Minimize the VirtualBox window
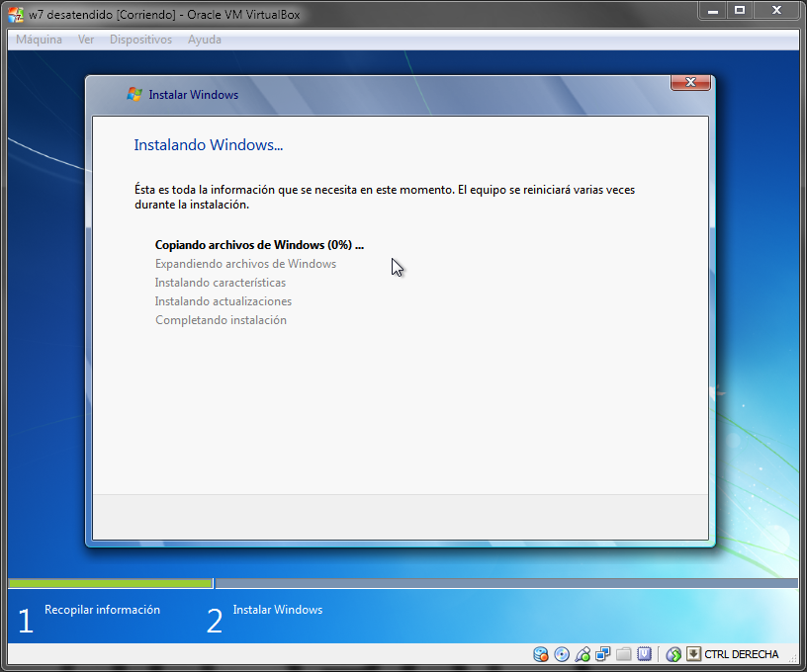Image resolution: width=807 pixels, height=672 pixels. [712, 10]
